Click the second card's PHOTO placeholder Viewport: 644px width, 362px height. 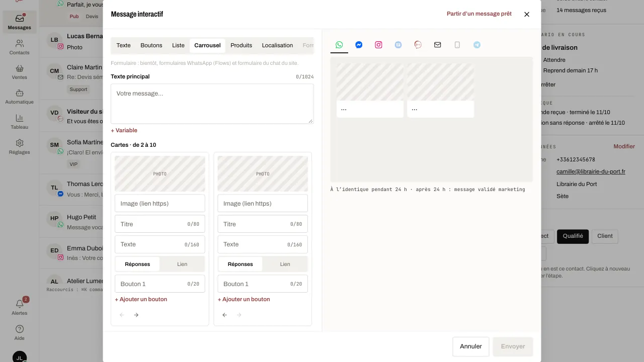point(263,173)
